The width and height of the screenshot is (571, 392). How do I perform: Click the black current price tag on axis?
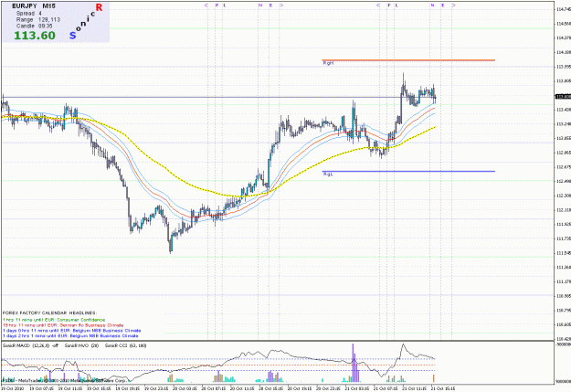pos(563,97)
